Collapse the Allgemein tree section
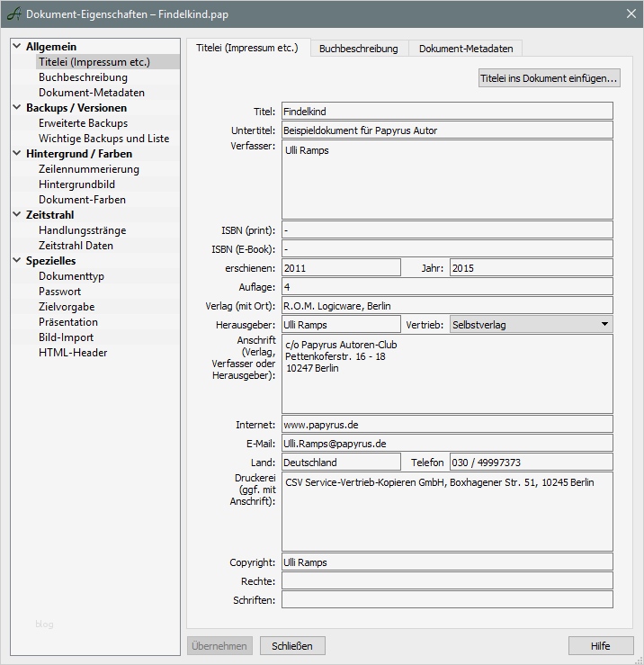The width and height of the screenshot is (644, 665). (17, 46)
